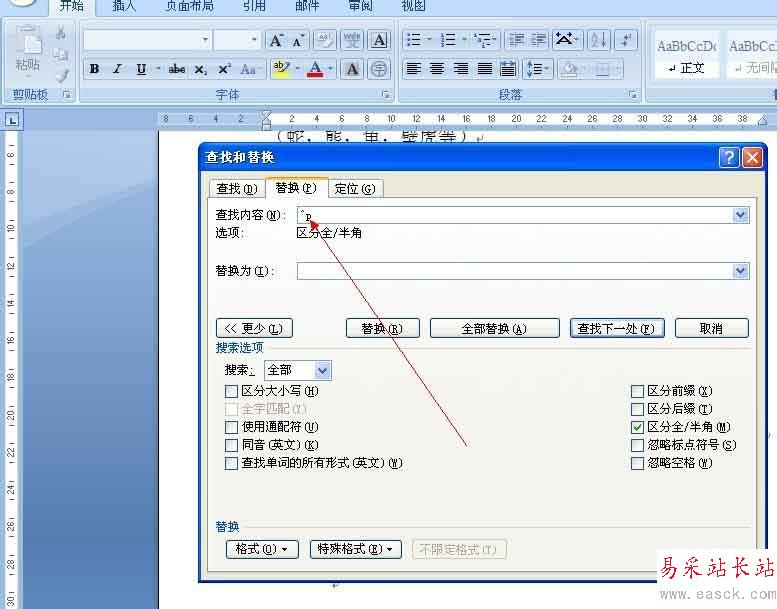Image resolution: width=777 pixels, height=609 pixels.
Task: Apply red font color
Action: pyautogui.click(x=315, y=69)
